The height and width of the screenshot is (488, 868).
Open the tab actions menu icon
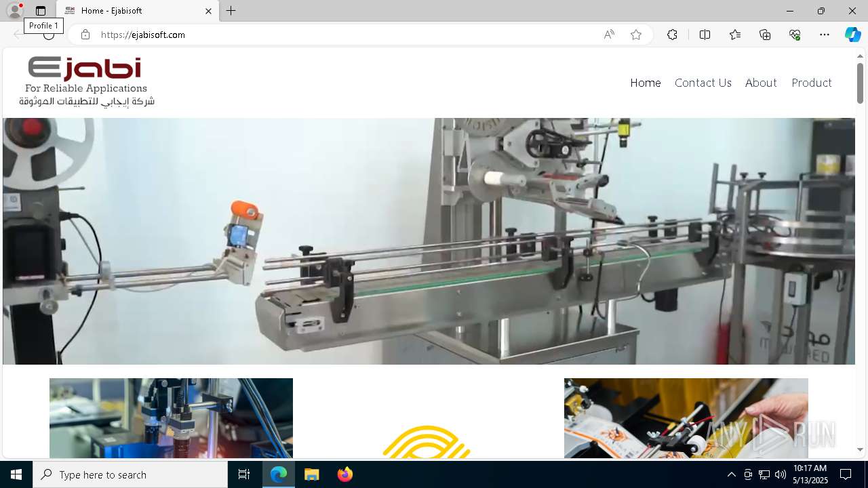click(x=41, y=11)
